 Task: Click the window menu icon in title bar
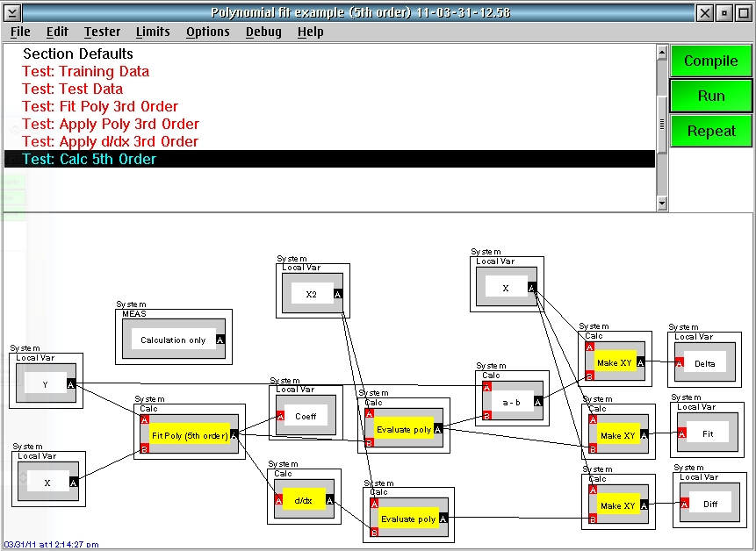pyautogui.click(x=11, y=12)
